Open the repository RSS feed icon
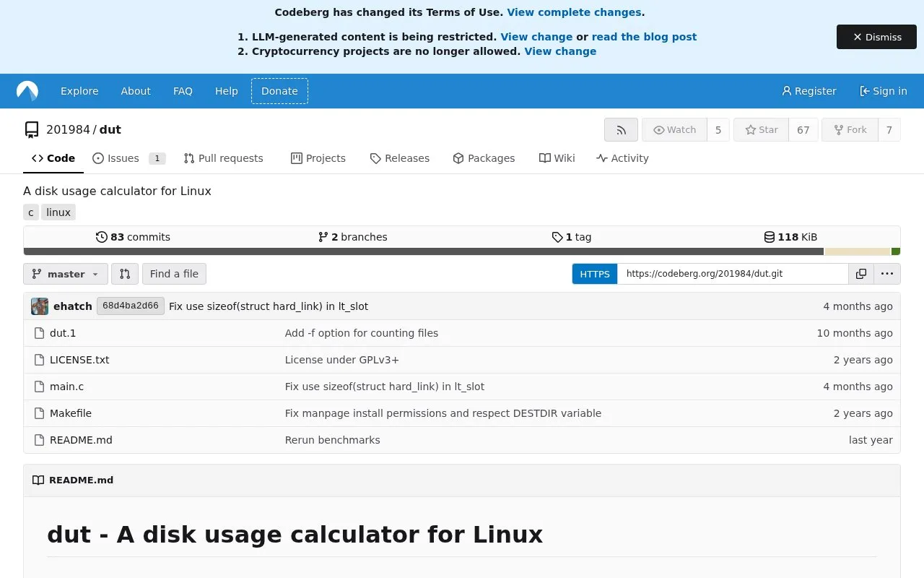 (621, 130)
